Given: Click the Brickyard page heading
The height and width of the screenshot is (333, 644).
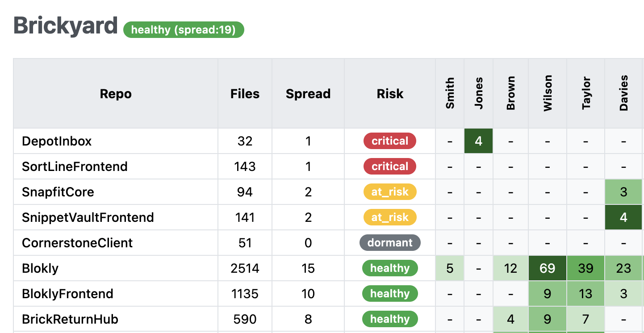Looking at the screenshot, I should (66, 25).
